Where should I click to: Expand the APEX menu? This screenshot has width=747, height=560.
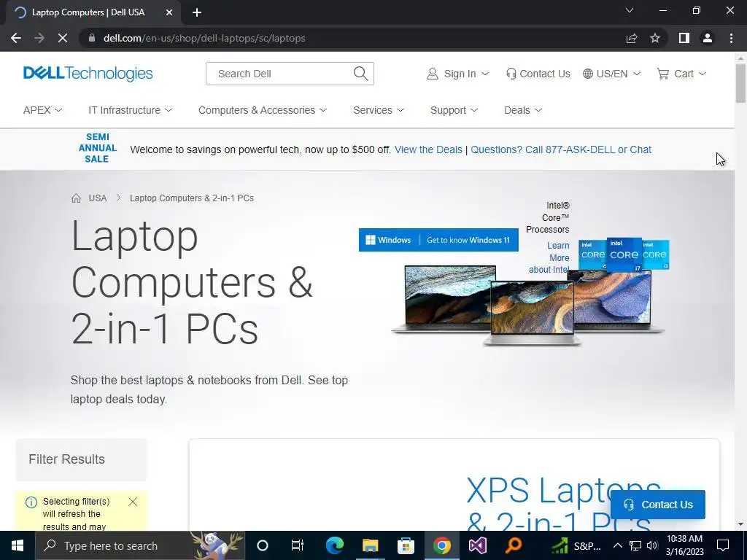pyautogui.click(x=42, y=110)
